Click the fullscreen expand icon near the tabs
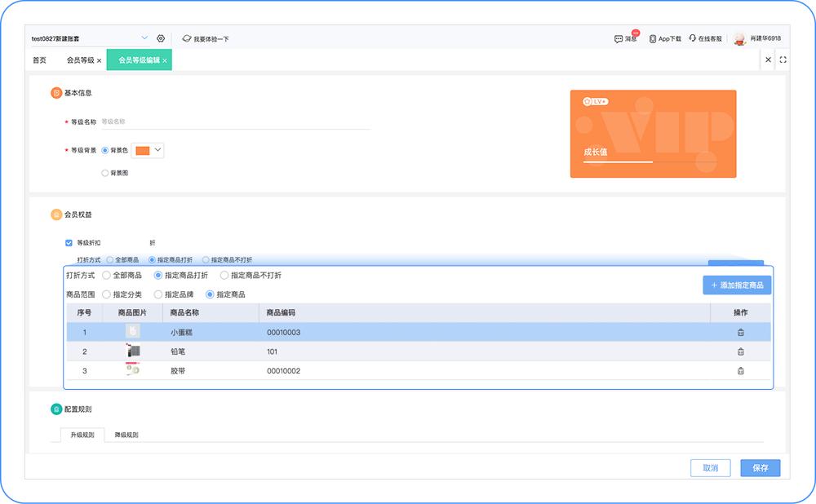The height and width of the screenshot is (504, 816). click(783, 60)
